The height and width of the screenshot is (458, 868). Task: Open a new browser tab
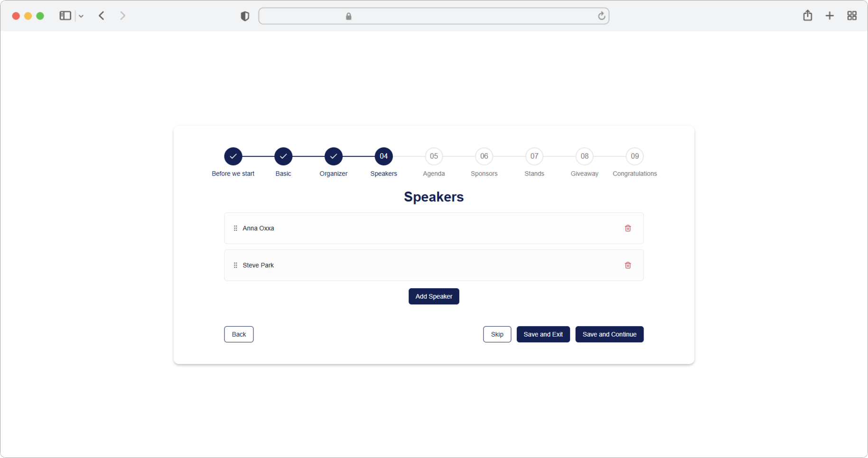click(829, 16)
